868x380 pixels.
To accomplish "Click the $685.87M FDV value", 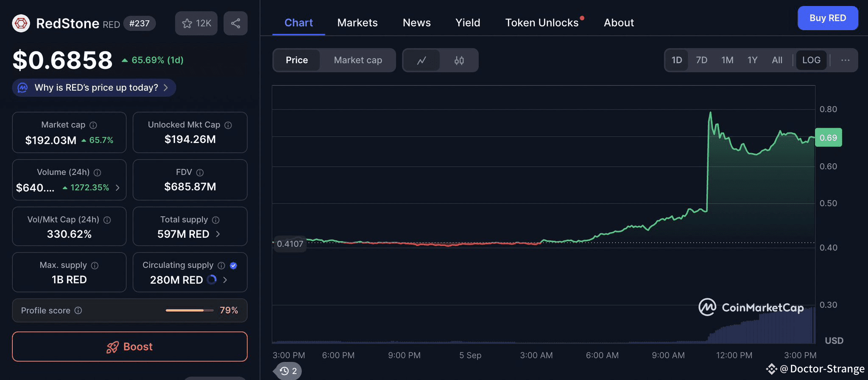I will click(x=190, y=187).
